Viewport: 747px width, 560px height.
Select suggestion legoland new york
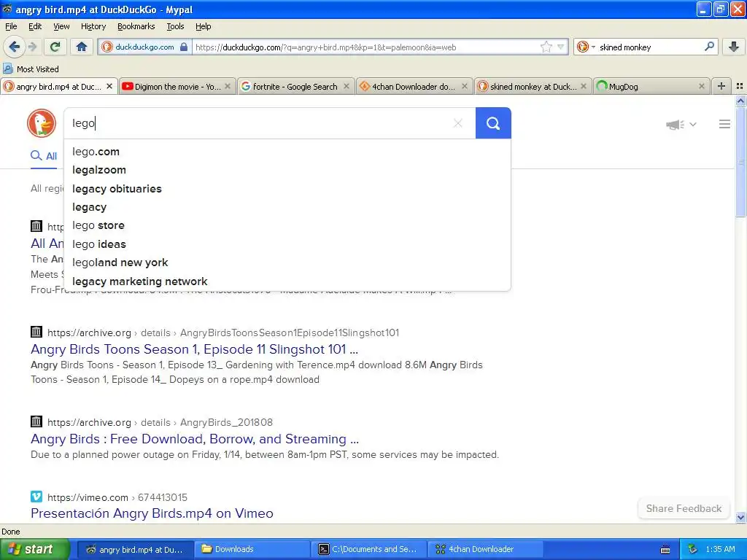point(287,262)
